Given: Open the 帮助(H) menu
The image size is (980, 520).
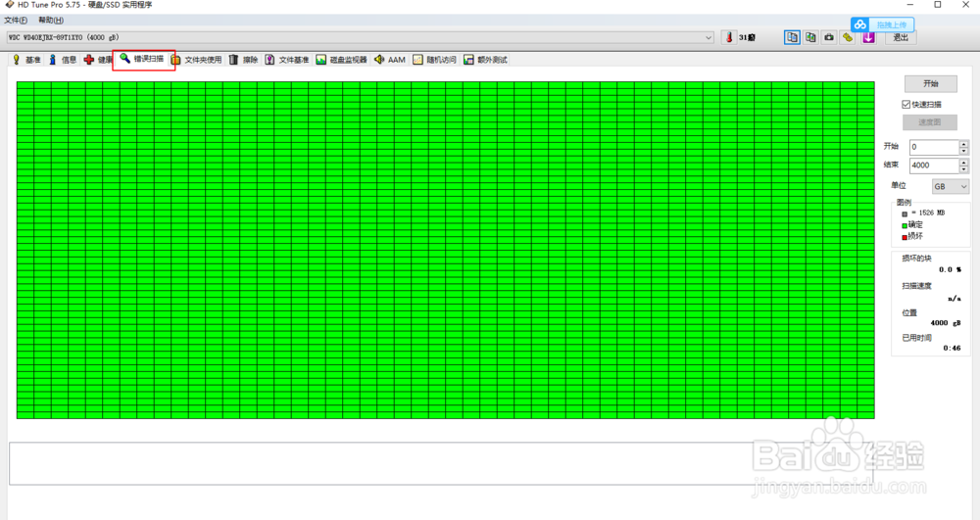Looking at the screenshot, I should (x=51, y=20).
